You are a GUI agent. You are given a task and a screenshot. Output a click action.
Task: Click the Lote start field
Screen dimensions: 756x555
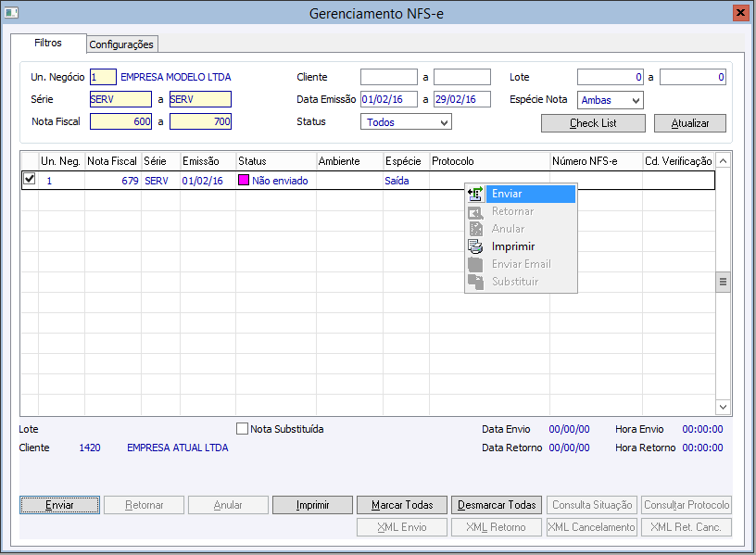pyautogui.click(x=611, y=77)
